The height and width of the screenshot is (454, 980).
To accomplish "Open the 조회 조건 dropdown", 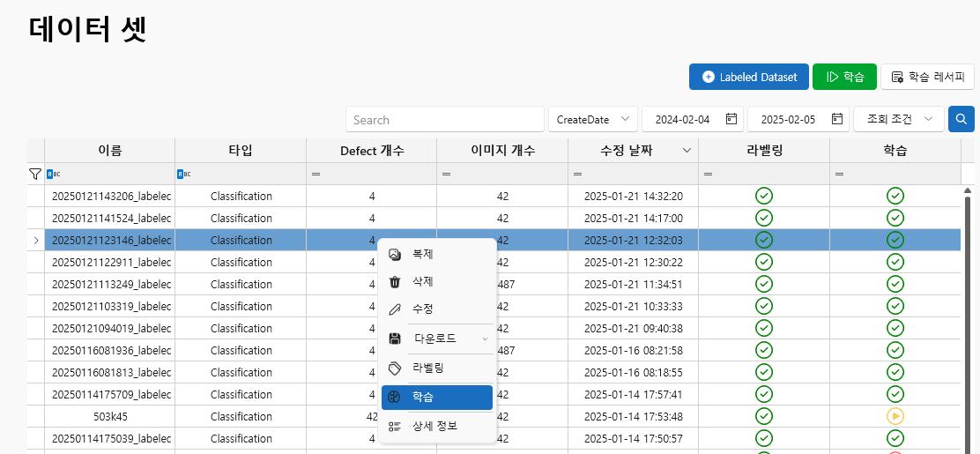I will [898, 119].
